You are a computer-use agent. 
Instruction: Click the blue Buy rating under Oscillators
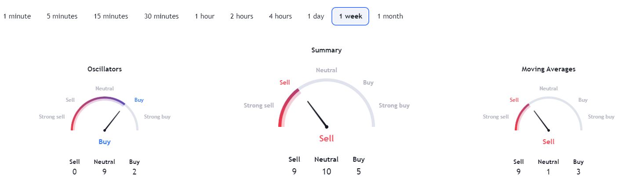tap(105, 142)
